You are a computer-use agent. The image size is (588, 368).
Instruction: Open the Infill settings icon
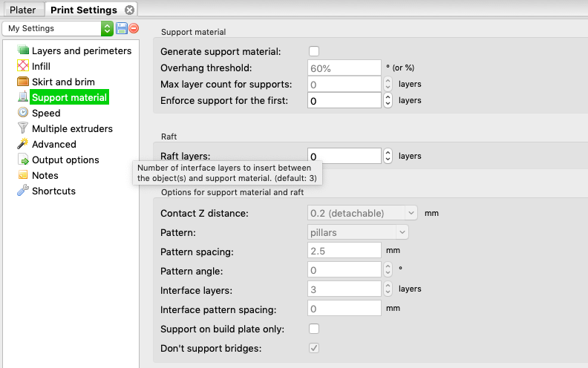[x=23, y=65]
